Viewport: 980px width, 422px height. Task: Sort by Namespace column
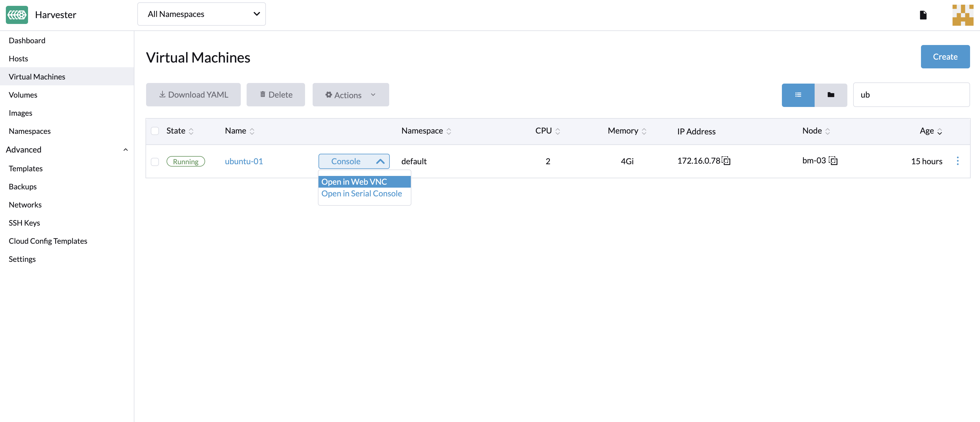[x=426, y=131]
